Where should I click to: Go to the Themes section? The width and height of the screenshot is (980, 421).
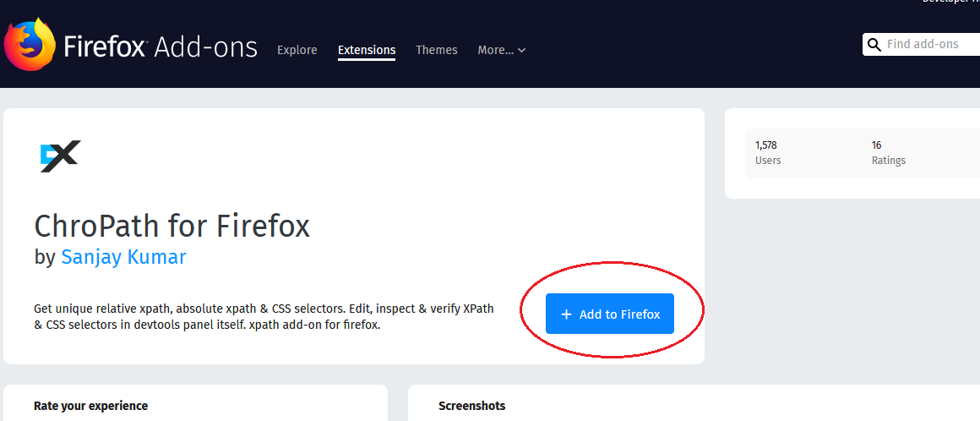[x=436, y=50]
